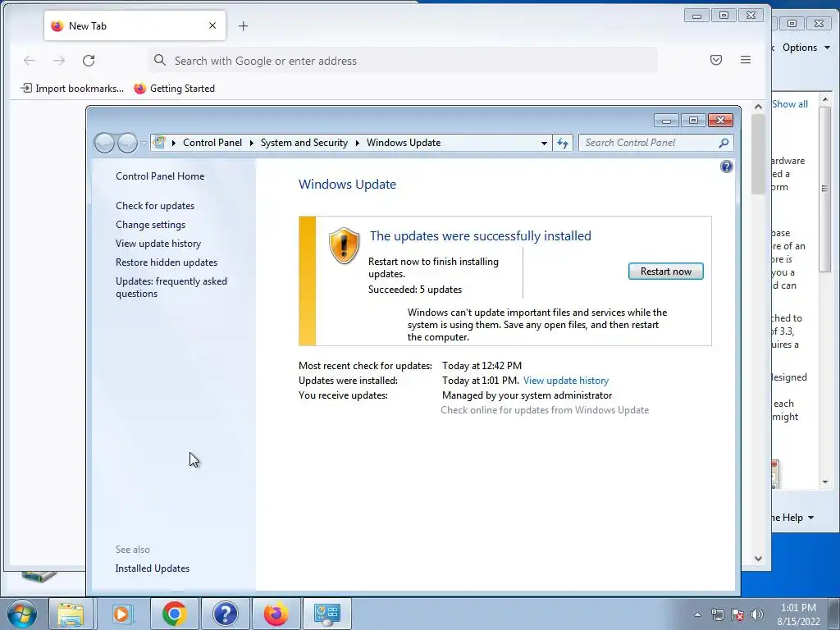
Task: Click Firefox forward navigation arrow
Action: [59, 61]
